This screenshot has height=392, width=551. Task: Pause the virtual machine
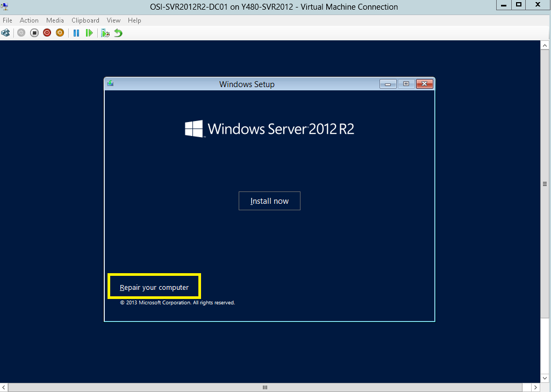point(76,33)
